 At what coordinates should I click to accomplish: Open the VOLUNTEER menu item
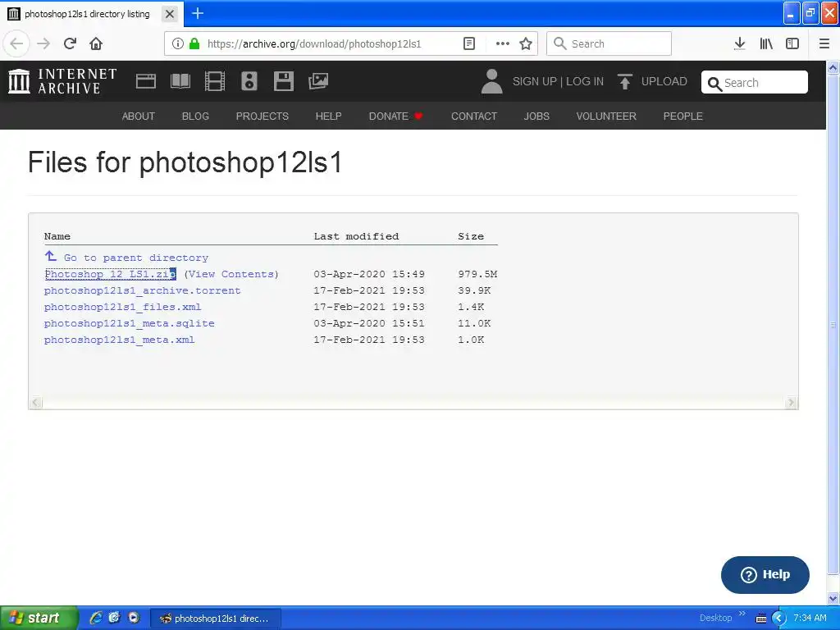606,116
